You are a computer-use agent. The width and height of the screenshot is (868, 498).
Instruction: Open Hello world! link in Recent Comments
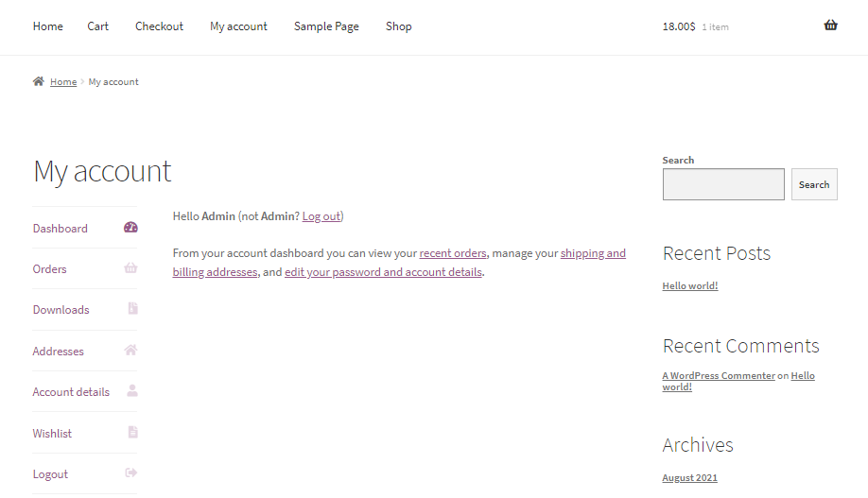pyautogui.click(x=738, y=381)
